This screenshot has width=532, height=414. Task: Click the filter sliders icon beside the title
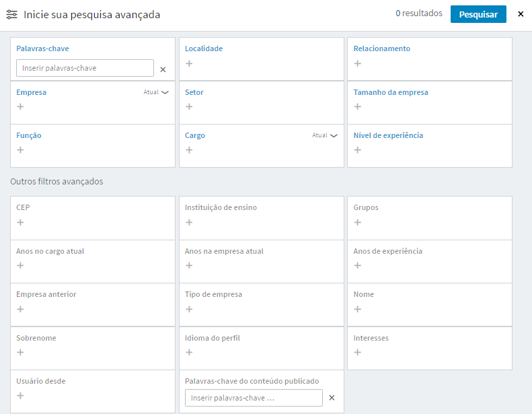[x=12, y=15]
